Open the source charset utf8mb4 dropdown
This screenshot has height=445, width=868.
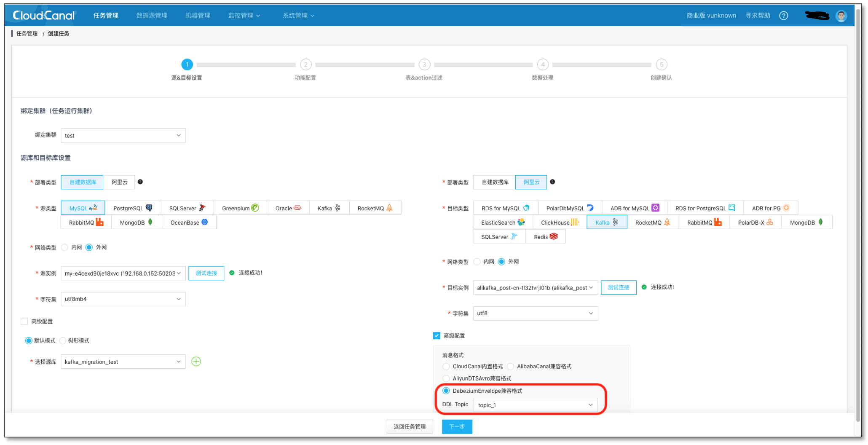pyautogui.click(x=123, y=299)
